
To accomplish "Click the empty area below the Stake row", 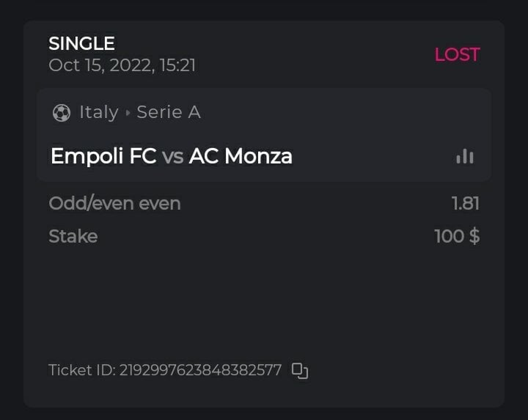I will [x=264, y=301].
